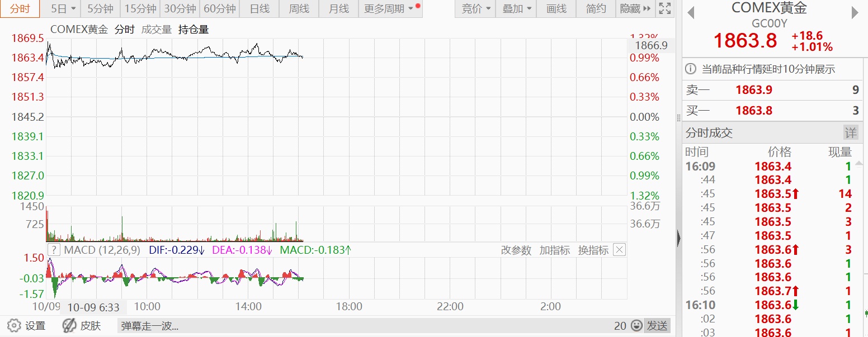Click the 弹幕 comment input field
The image size is (868, 337).
364,326
